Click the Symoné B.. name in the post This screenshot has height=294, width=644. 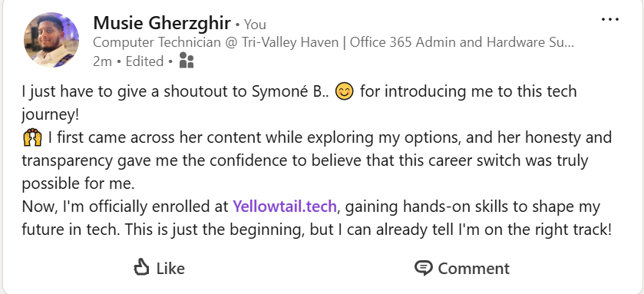tap(290, 91)
